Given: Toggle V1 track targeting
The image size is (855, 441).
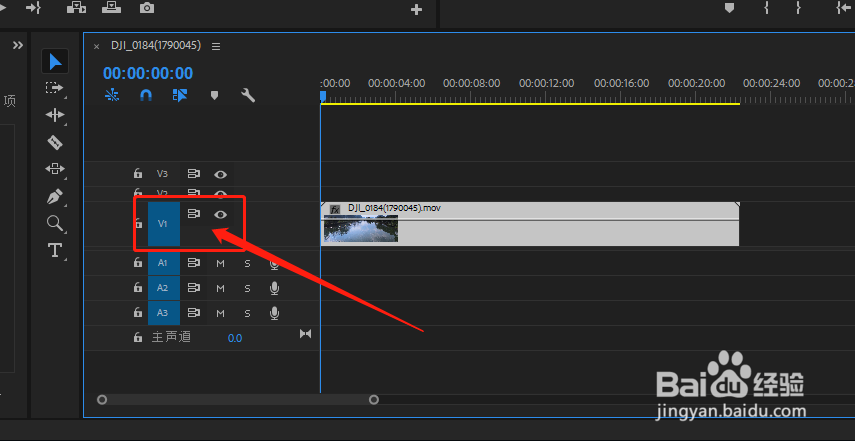Looking at the screenshot, I should click(x=164, y=224).
